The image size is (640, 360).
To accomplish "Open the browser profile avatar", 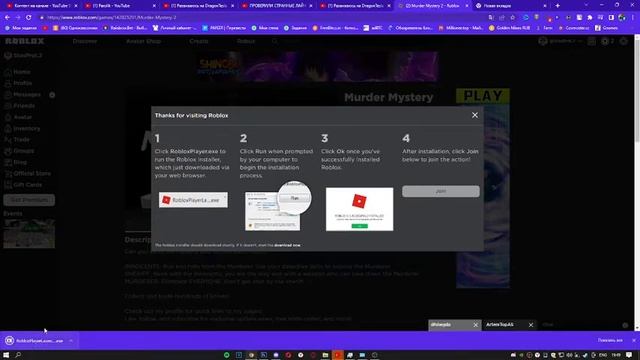I will pyautogui.click(x=622, y=18).
